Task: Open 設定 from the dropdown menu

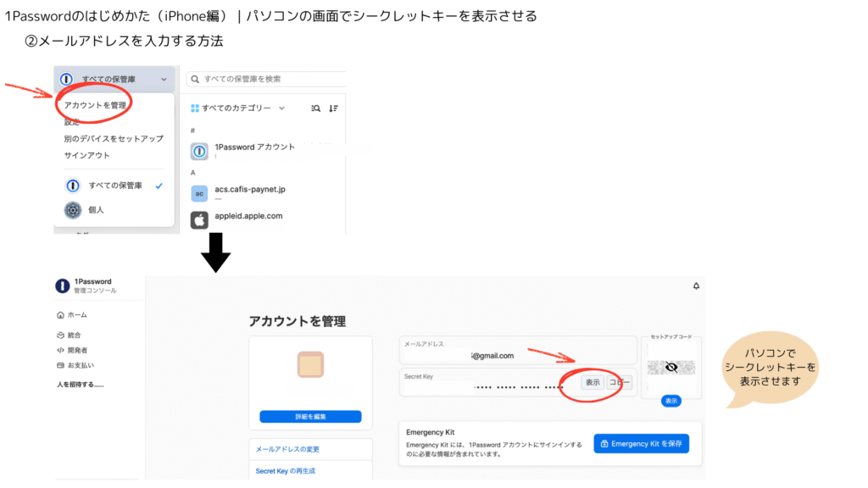Action: click(72, 122)
